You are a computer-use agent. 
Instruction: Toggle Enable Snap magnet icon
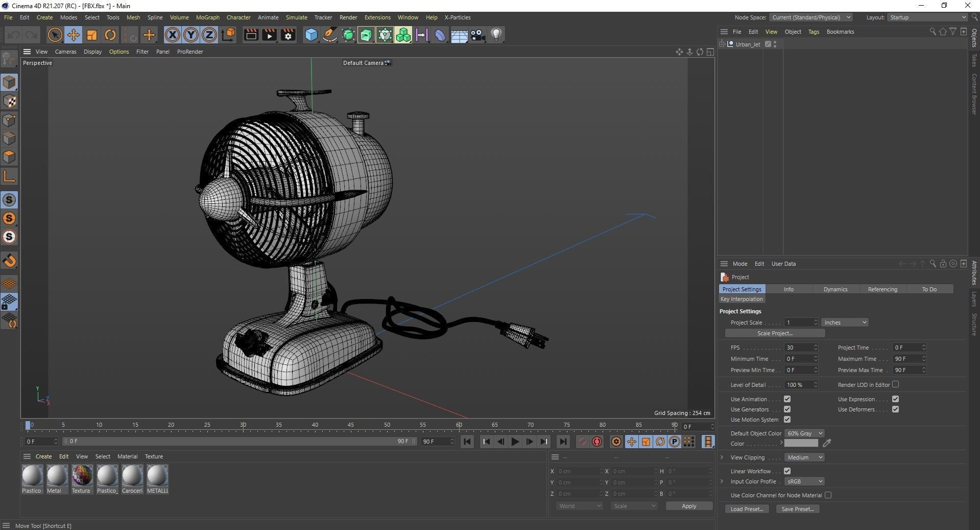click(x=9, y=261)
